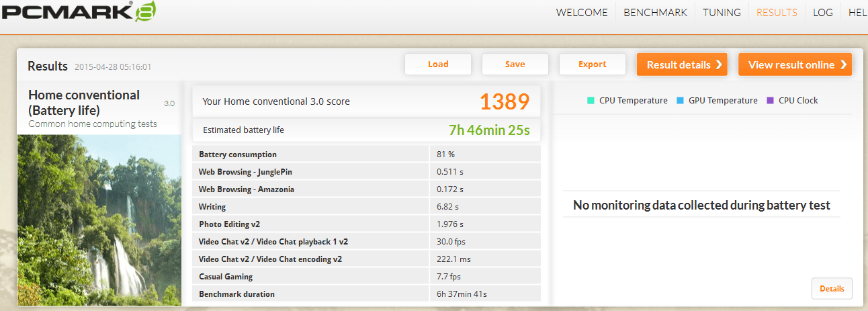The image size is (868, 311).
Task: Open the TUNING tab
Action: (722, 12)
